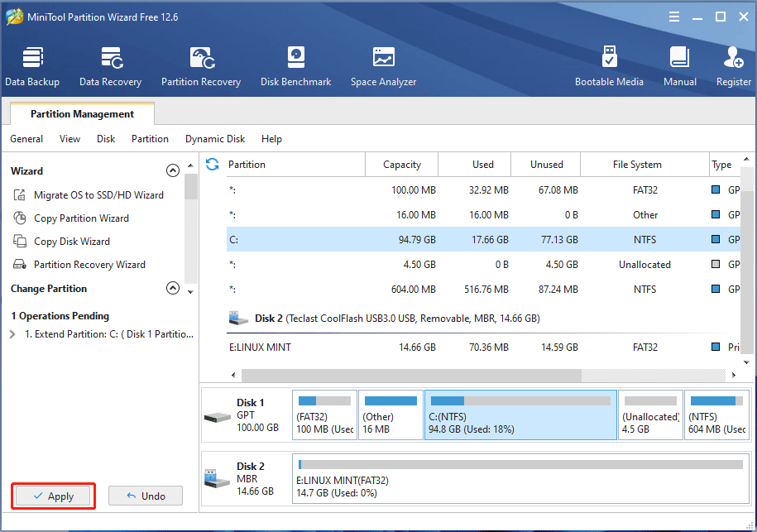Viewport: 757px width, 532px height.
Task: Click the Copy Partition Wizard icon
Action: [20, 218]
